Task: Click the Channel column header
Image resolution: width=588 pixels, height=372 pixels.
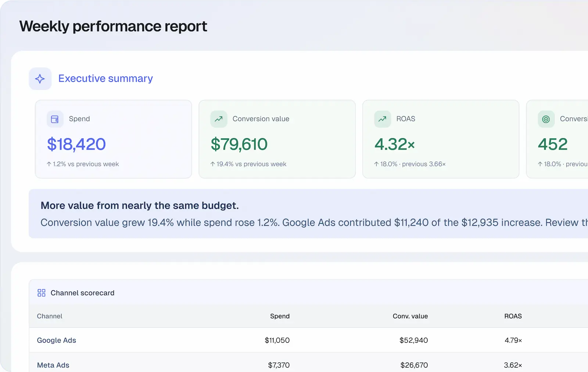Action: pos(50,316)
